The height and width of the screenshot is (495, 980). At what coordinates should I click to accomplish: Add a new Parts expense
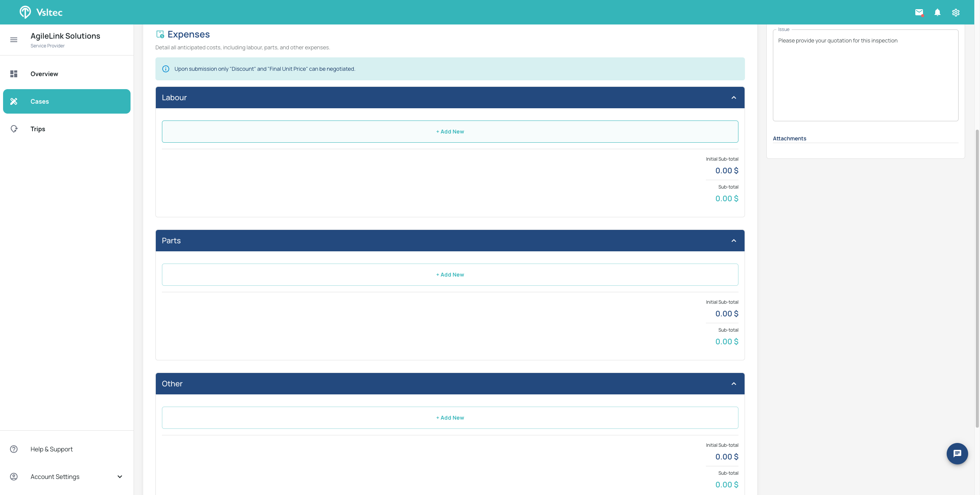click(x=450, y=275)
